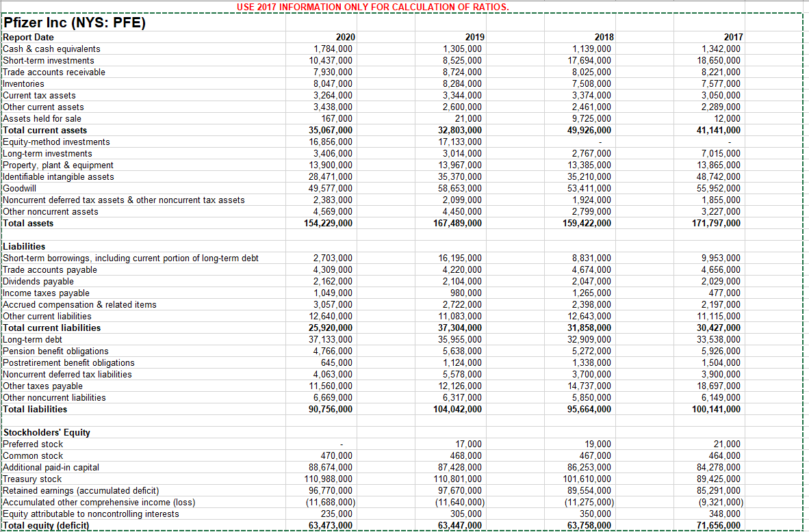This screenshot has width=809, height=532.
Task: Click 2019 equity-method investments 17,133,000
Action: pyautogui.click(x=460, y=142)
